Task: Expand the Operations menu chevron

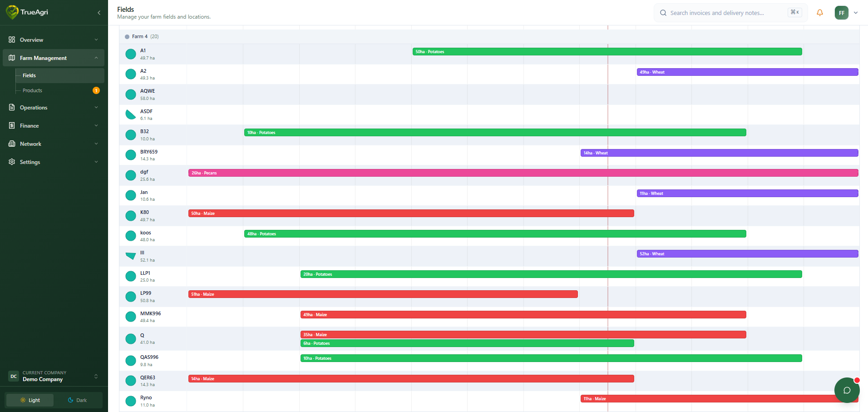Action: (x=96, y=107)
